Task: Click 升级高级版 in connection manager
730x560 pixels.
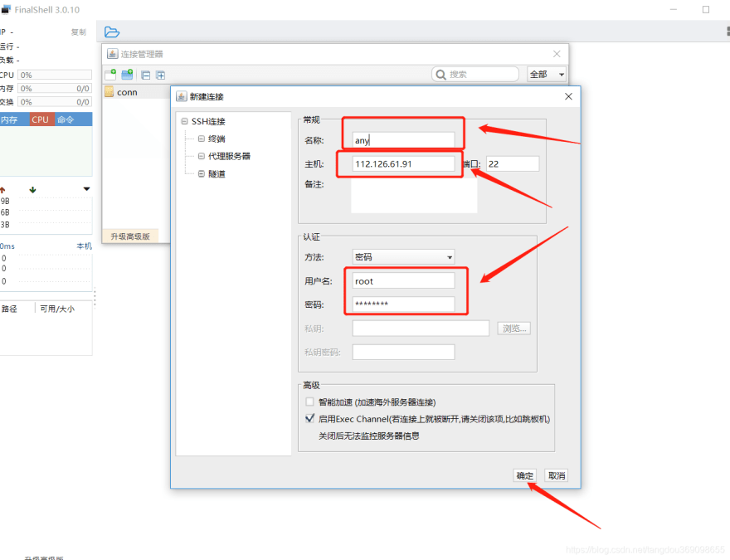Action: point(130,236)
